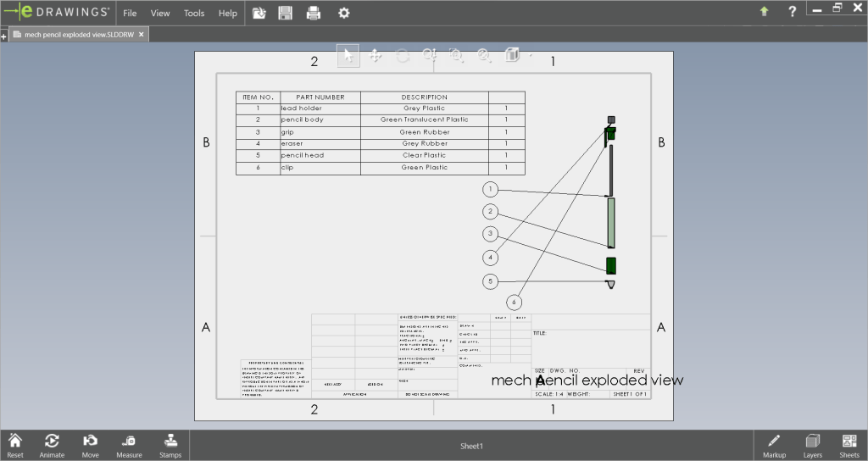Click the Print icon
Screen dimensions: 868x461
click(314, 13)
